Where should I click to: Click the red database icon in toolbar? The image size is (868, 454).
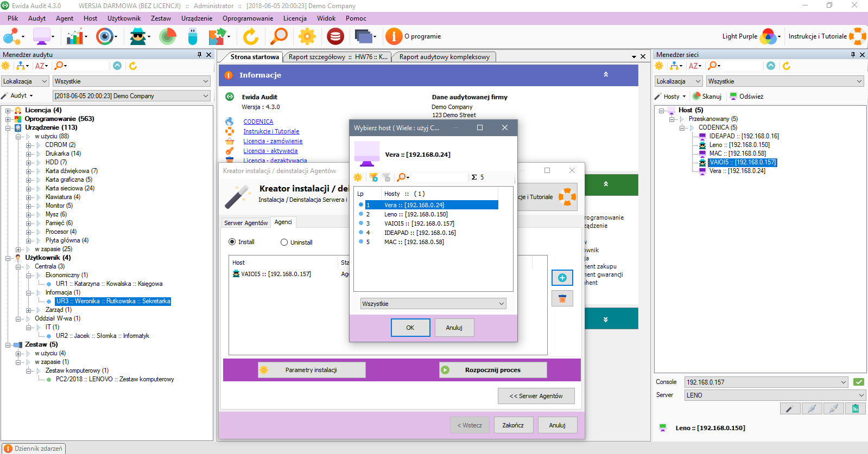point(335,37)
